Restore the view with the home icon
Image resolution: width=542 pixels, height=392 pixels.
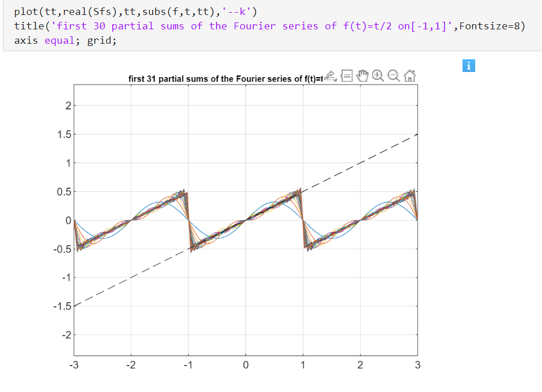click(x=410, y=75)
